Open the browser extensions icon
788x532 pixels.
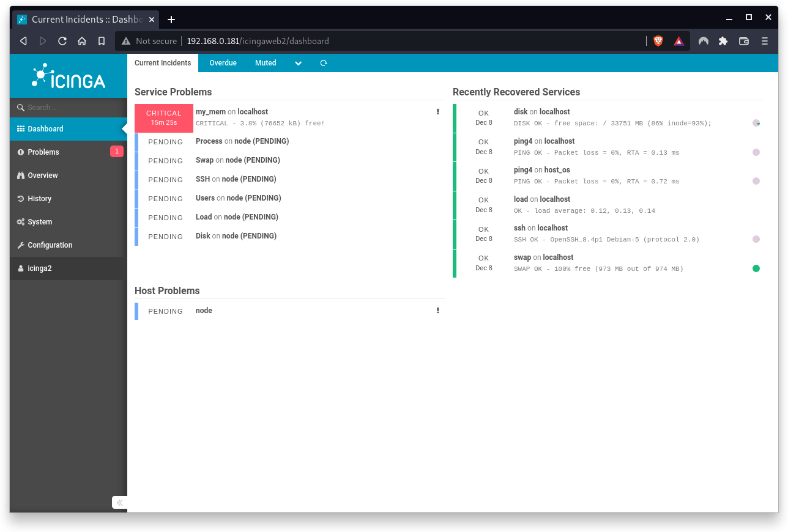tap(723, 41)
